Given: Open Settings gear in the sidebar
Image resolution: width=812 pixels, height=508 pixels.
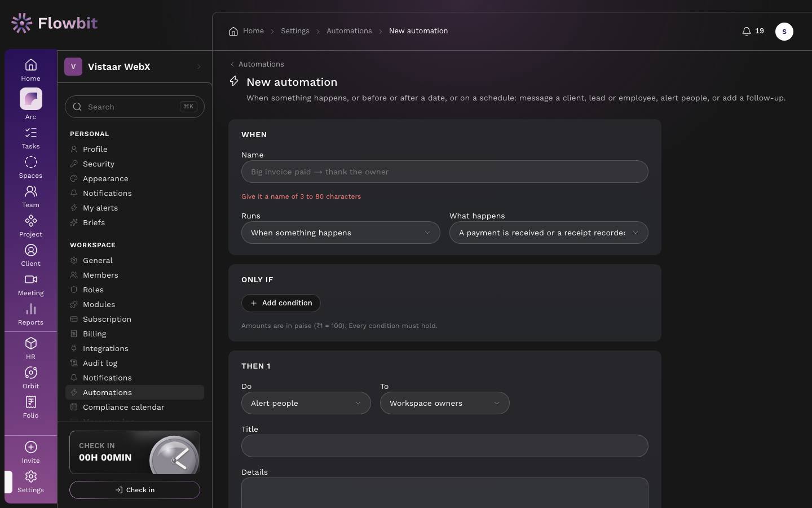Looking at the screenshot, I should (x=30, y=482).
